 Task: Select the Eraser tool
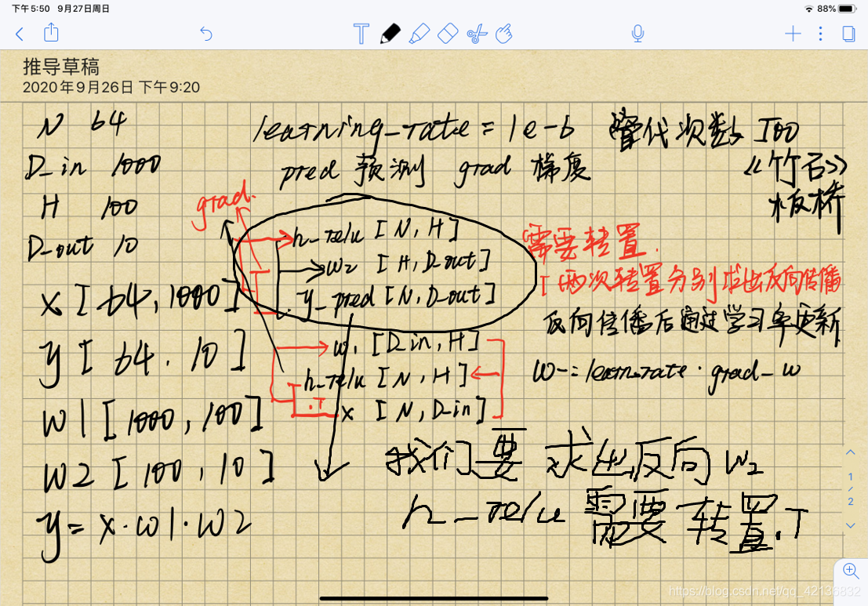(448, 34)
